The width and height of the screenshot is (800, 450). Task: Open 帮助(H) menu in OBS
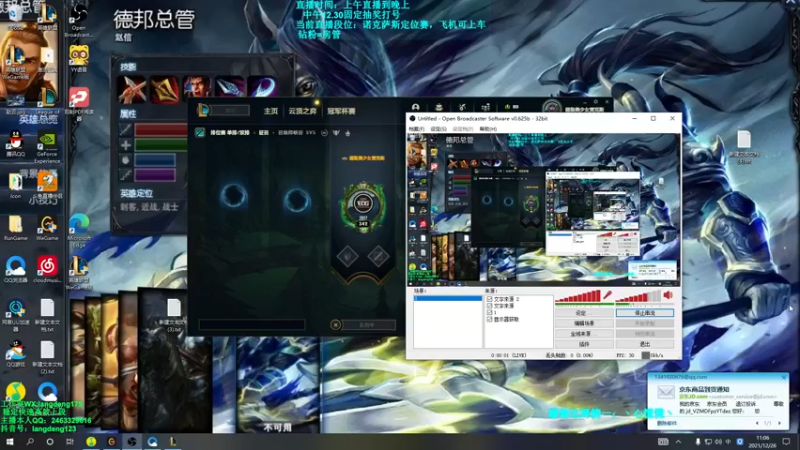[x=488, y=129]
